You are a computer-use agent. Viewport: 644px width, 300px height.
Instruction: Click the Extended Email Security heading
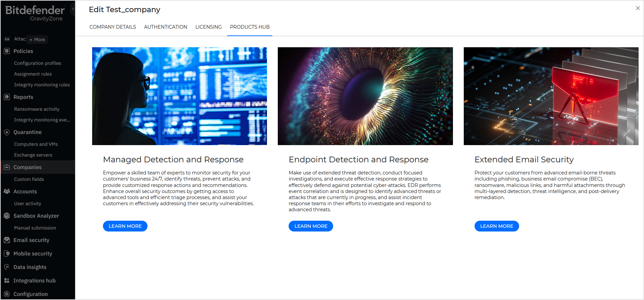[x=524, y=160]
